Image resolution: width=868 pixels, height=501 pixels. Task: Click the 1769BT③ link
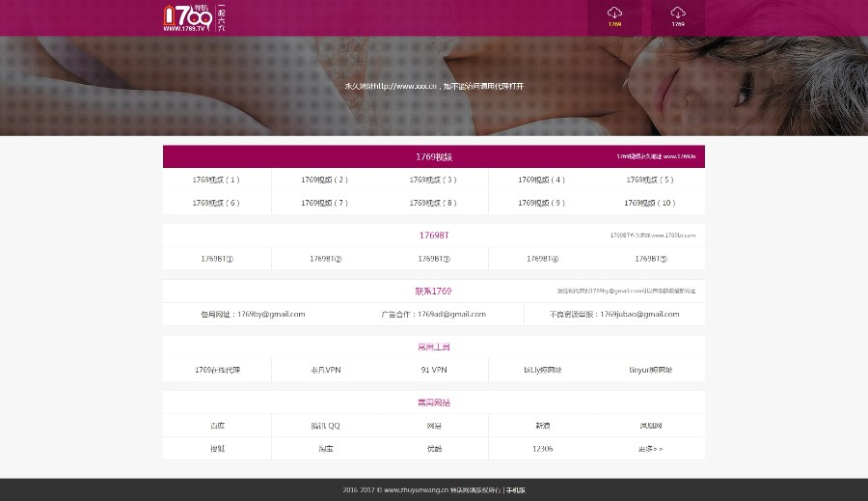tap(434, 259)
